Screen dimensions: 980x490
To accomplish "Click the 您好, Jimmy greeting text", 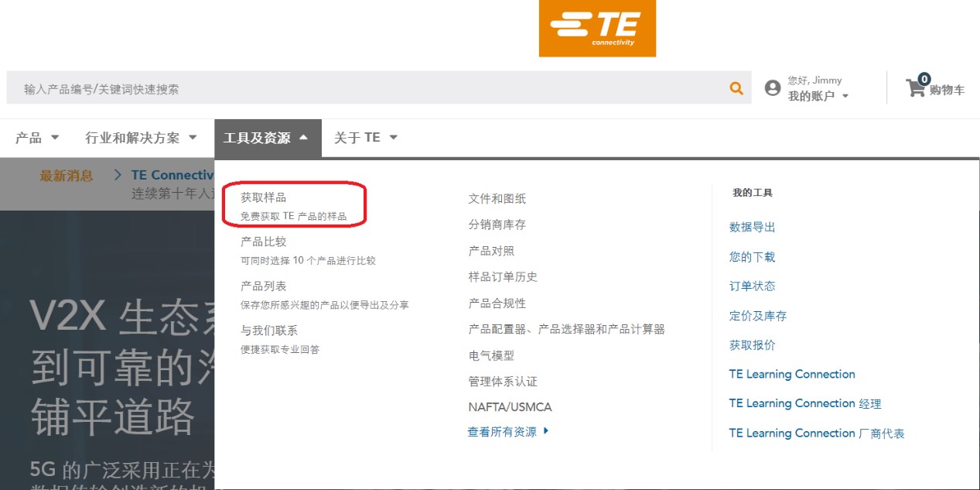I will (814, 80).
